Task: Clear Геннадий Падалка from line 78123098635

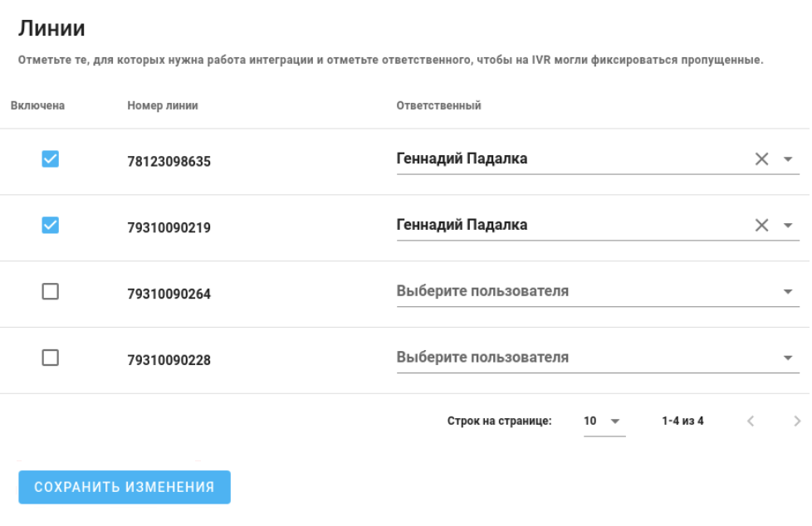Action: (x=761, y=158)
